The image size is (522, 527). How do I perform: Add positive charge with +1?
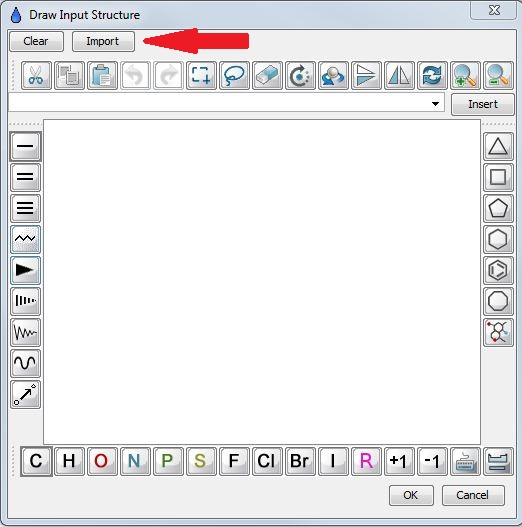399,461
